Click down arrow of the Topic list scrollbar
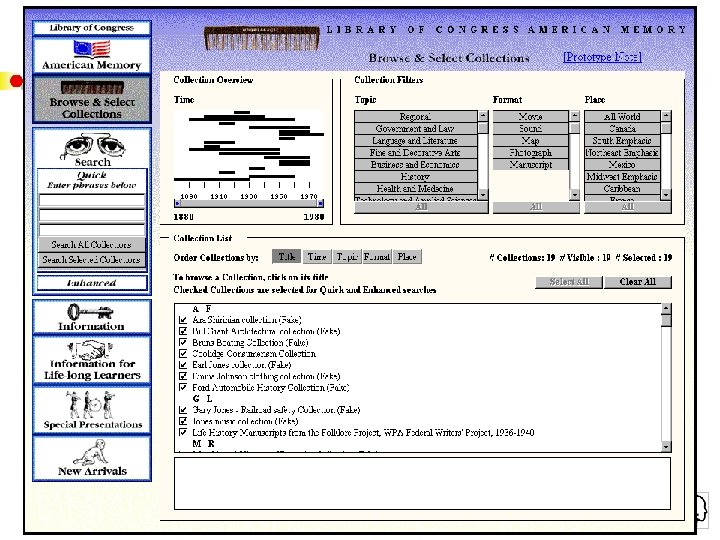 tap(483, 195)
